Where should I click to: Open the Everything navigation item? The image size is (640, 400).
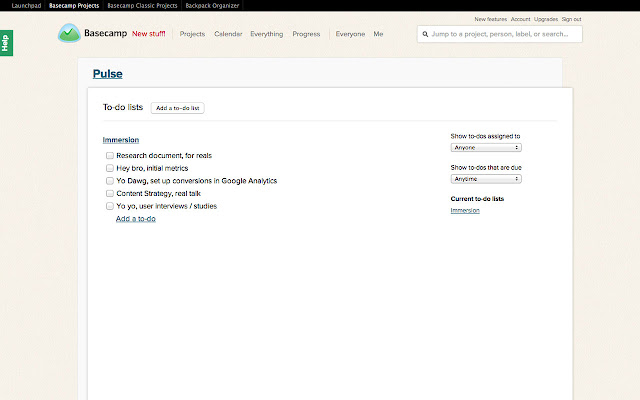point(267,34)
